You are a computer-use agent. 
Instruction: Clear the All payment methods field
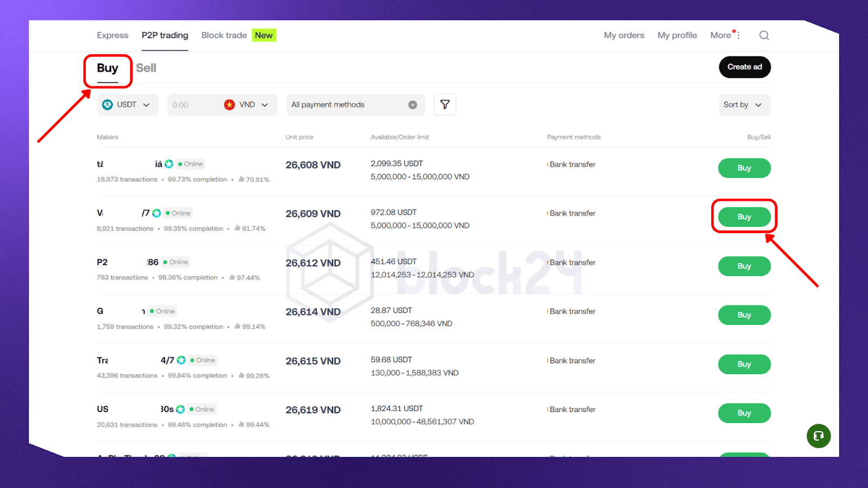click(413, 105)
